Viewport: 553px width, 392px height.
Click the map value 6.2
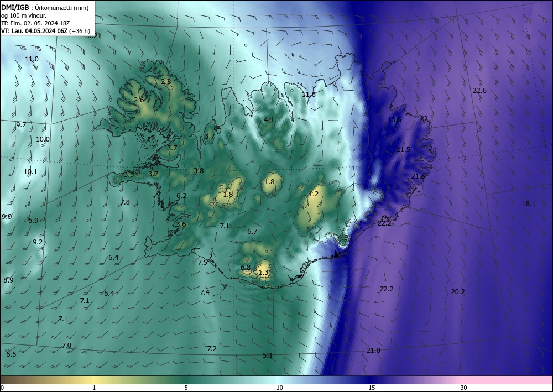pyautogui.click(x=181, y=195)
